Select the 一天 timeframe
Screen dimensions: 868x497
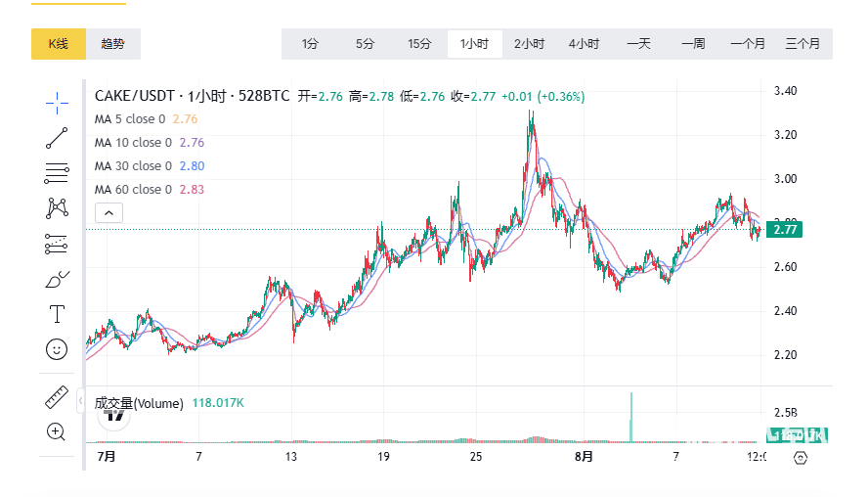coord(638,44)
